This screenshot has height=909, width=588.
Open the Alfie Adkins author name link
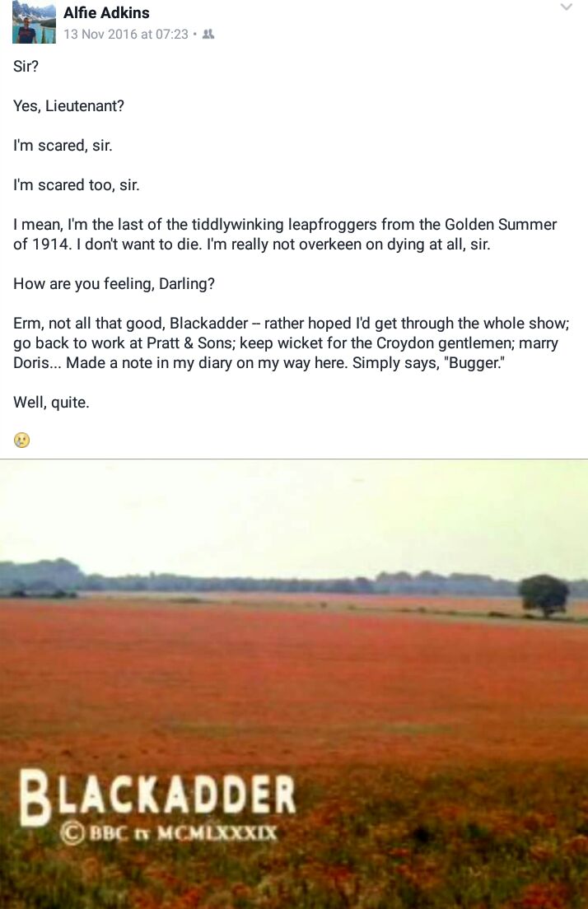tap(106, 12)
